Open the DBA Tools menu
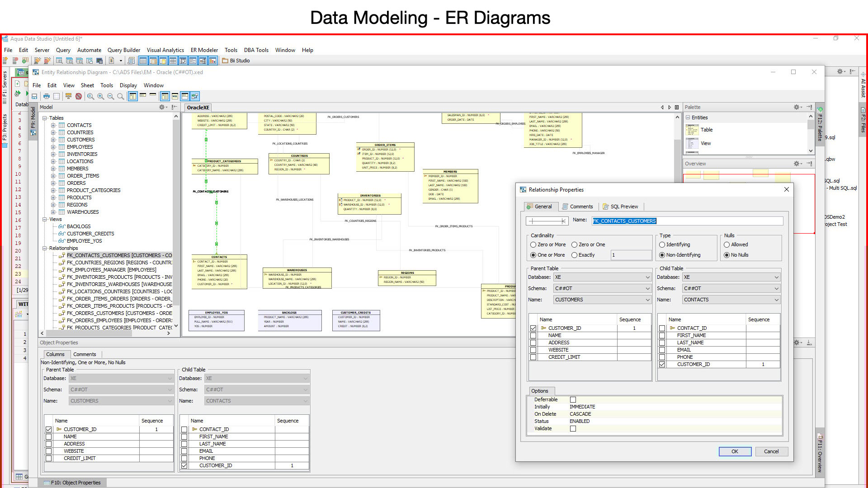The height and width of the screenshot is (488, 868). 256,50
